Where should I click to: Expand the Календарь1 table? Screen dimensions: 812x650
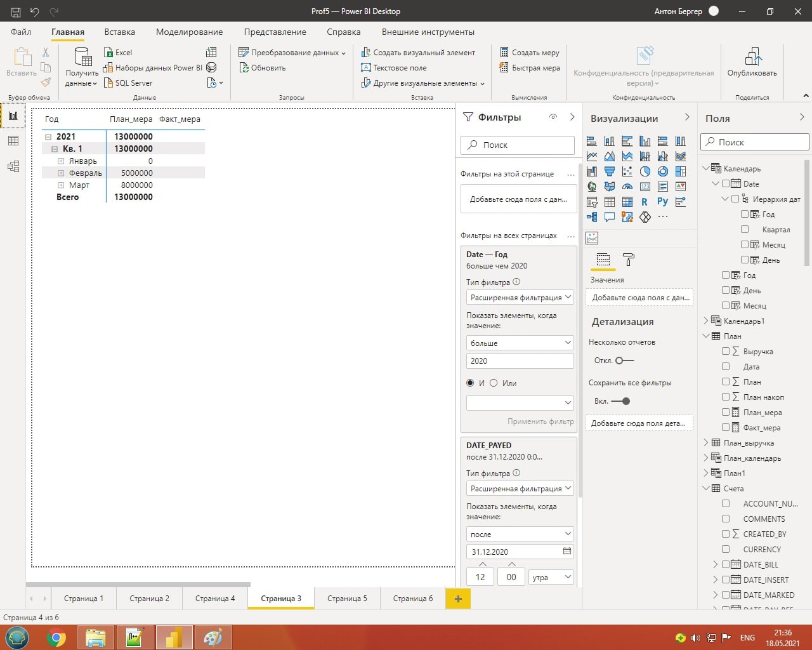pyautogui.click(x=706, y=321)
